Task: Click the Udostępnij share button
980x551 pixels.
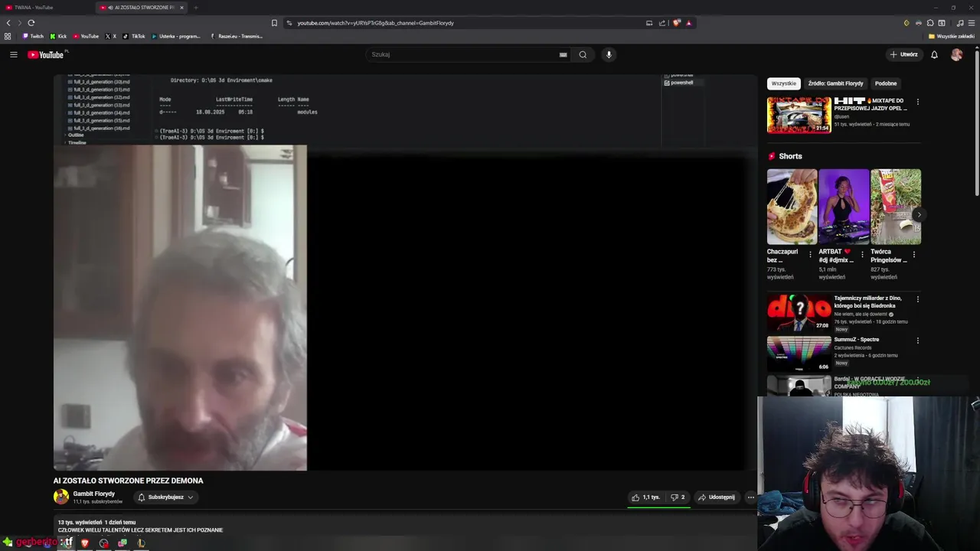Action: point(717,497)
